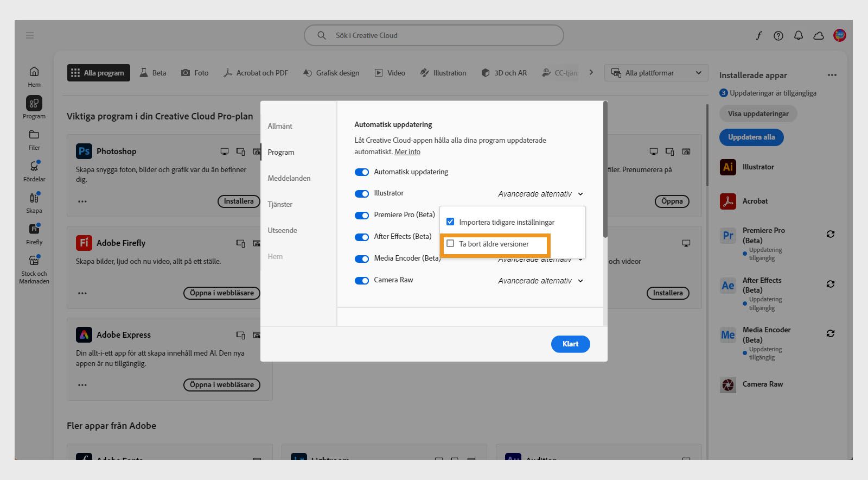
Task: Open Utseende settings section
Action: 283,230
